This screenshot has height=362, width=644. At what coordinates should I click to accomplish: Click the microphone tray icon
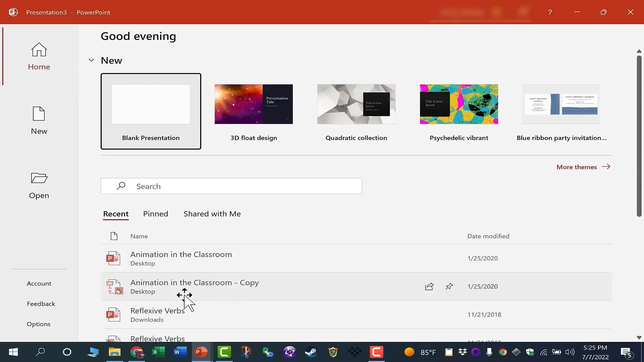pyautogui.click(x=489, y=352)
